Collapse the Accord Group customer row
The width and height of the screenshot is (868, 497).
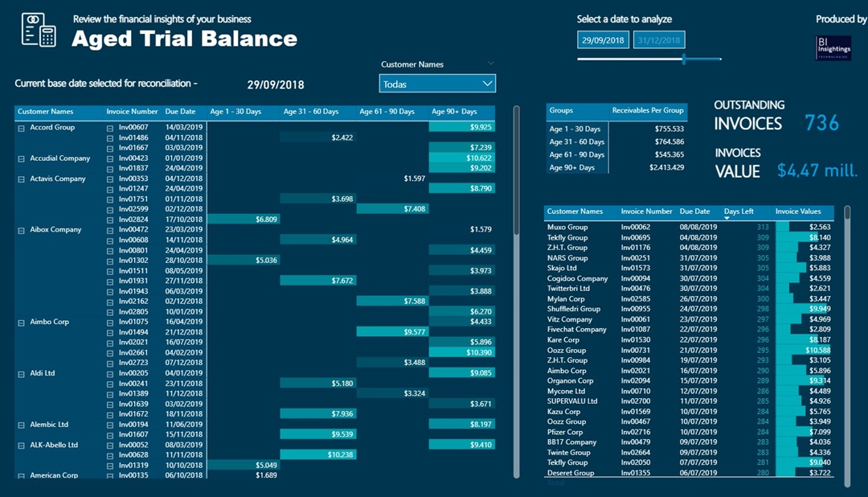click(x=21, y=127)
